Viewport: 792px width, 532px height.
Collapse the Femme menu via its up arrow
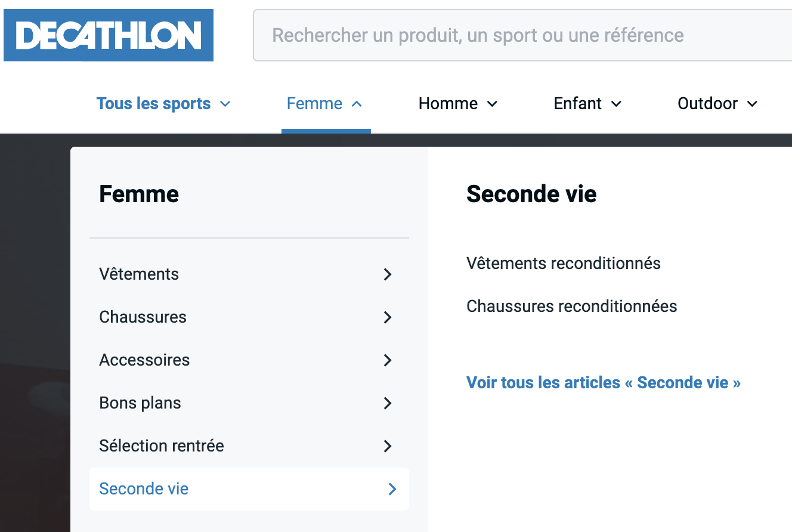click(357, 104)
